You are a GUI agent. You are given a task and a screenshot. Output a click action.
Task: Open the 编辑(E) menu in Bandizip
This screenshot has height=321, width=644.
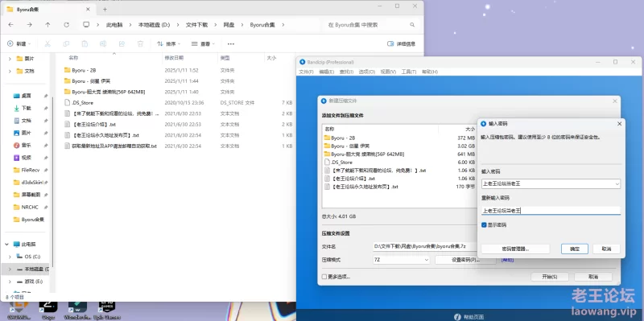(x=327, y=72)
